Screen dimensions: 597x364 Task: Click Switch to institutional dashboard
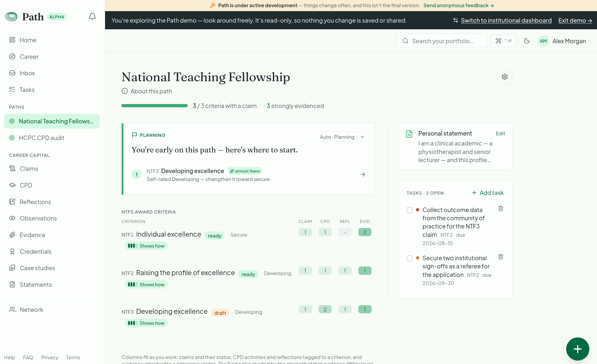pos(506,20)
